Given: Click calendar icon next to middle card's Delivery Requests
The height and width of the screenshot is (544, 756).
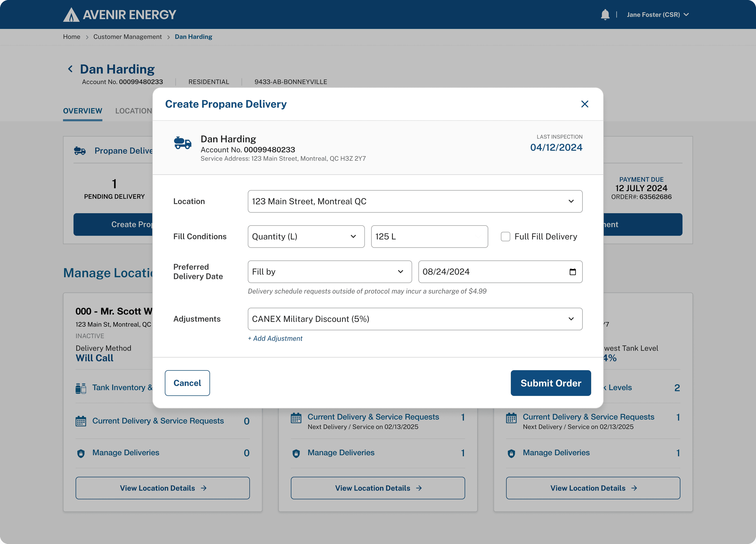Looking at the screenshot, I should [296, 418].
